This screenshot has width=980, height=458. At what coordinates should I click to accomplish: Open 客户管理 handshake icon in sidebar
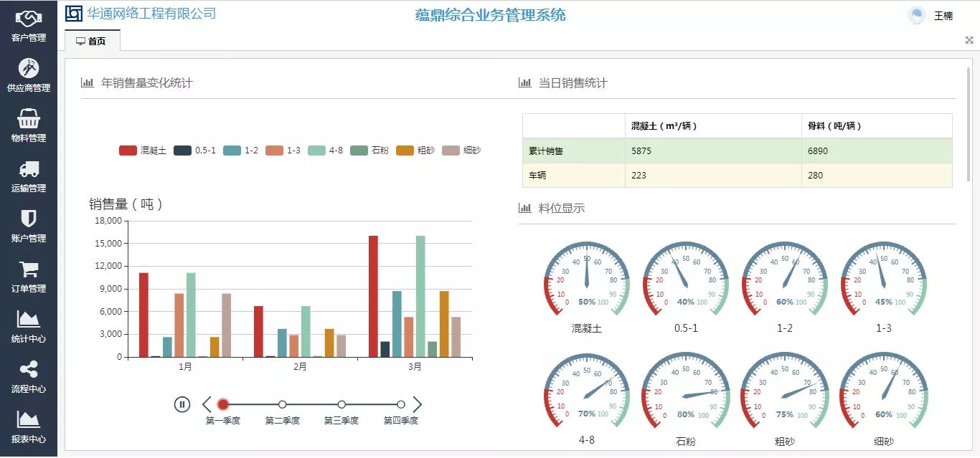[x=29, y=18]
